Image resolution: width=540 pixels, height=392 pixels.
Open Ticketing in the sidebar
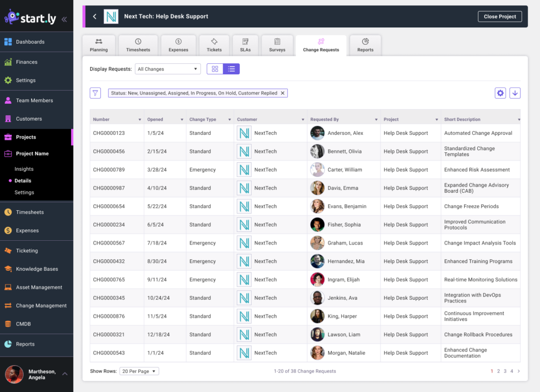[27, 250]
